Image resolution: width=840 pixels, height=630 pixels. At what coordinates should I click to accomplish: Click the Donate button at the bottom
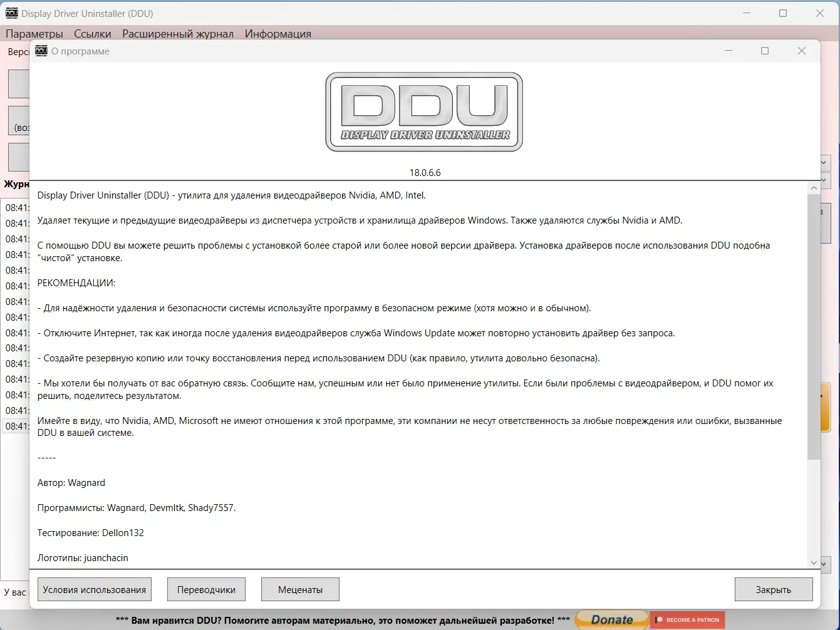coord(611,619)
